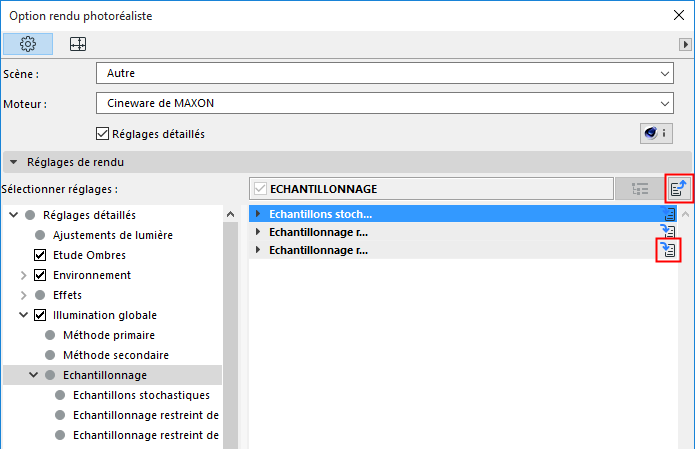Select Ajustements de lumière in tree
The height and width of the screenshot is (449, 695).
click(113, 235)
